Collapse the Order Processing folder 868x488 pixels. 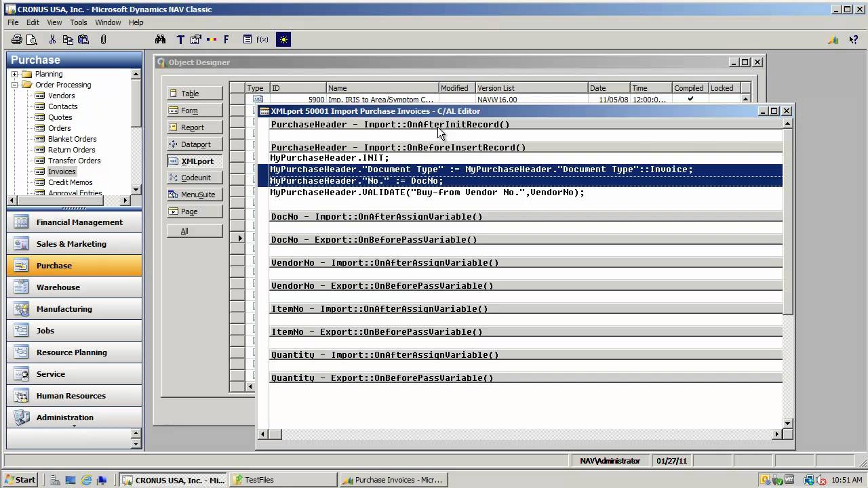tap(14, 85)
